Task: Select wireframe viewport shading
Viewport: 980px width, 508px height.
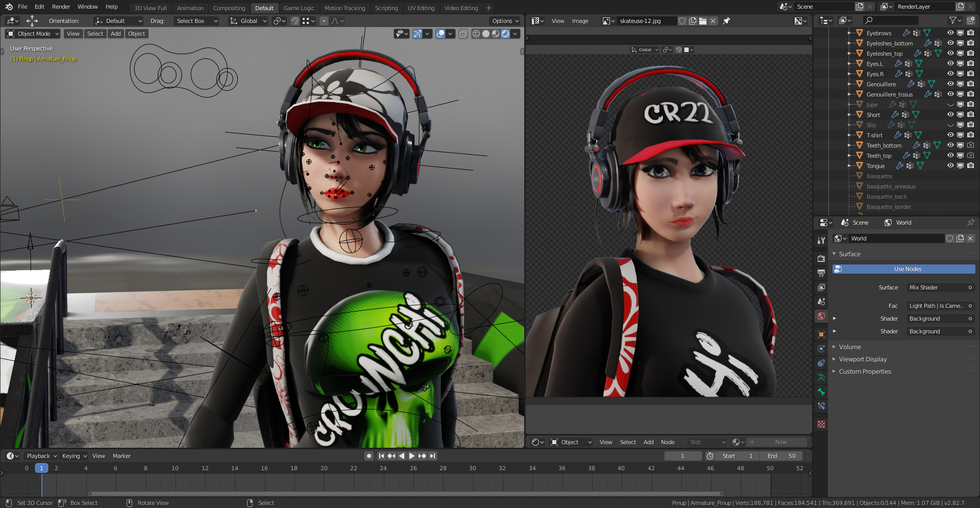Action: pyautogui.click(x=476, y=34)
